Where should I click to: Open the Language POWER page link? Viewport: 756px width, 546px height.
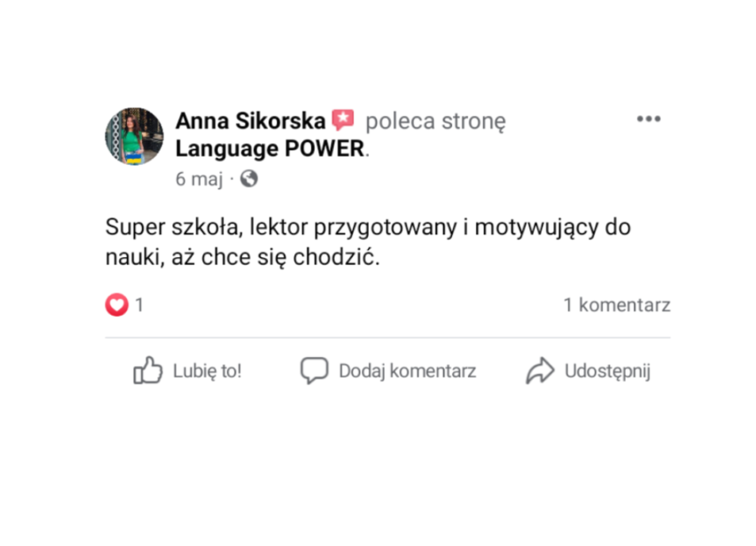point(270,150)
